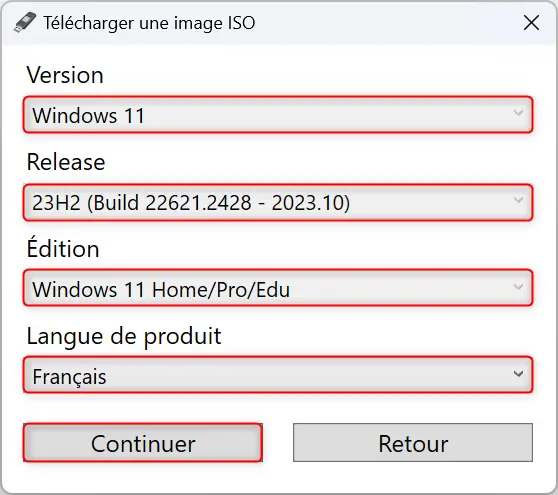Select the Windows 11 Home/Pro/Edu value text

[161, 289]
